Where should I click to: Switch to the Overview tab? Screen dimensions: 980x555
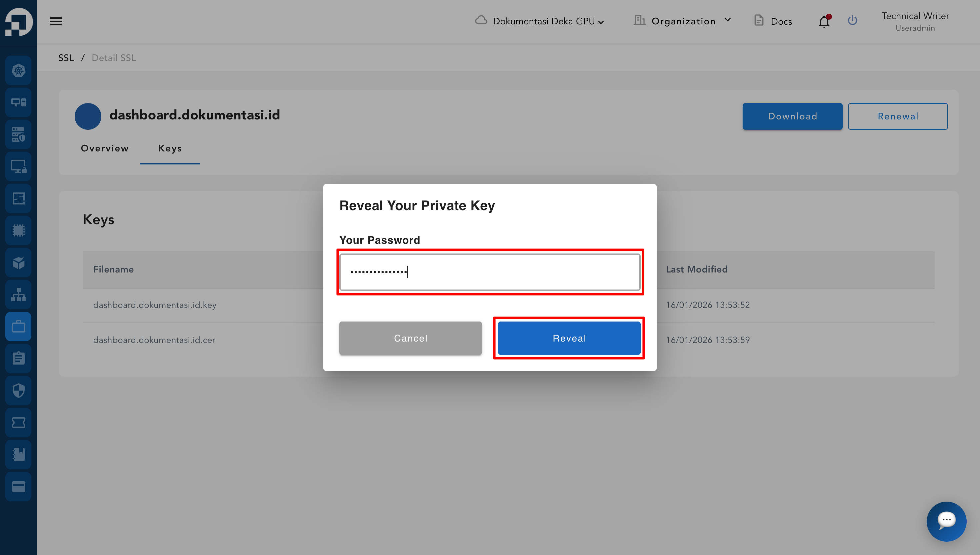coord(105,148)
